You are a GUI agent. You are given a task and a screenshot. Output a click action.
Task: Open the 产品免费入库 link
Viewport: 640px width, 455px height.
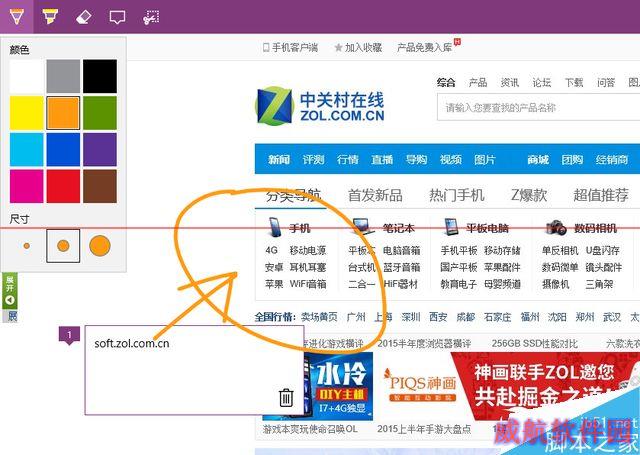click(424, 48)
